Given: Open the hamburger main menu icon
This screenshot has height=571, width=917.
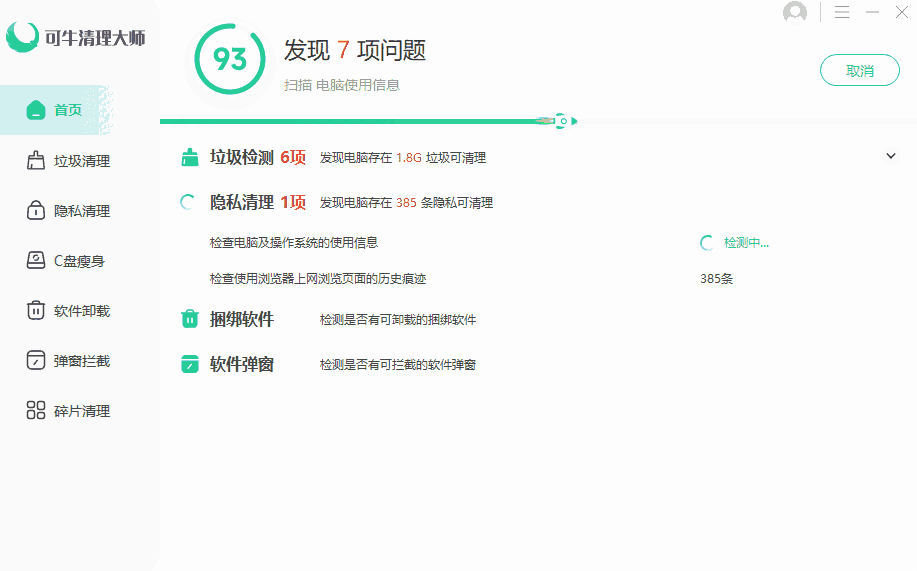Looking at the screenshot, I should coord(842,12).
